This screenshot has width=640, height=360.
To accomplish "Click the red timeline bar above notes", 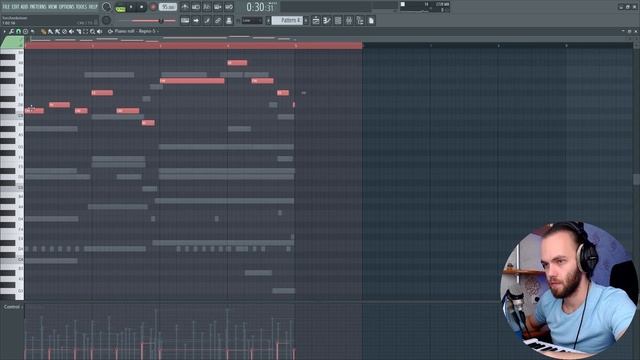I will [x=193, y=46].
